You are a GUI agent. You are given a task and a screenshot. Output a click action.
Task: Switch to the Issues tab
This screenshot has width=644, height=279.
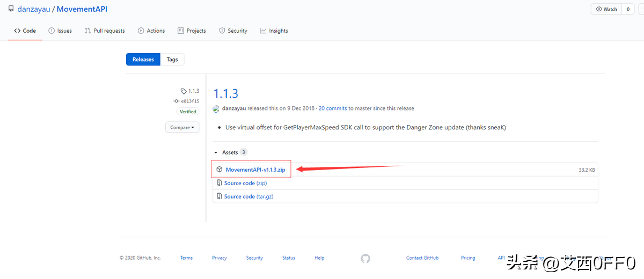pos(60,31)
